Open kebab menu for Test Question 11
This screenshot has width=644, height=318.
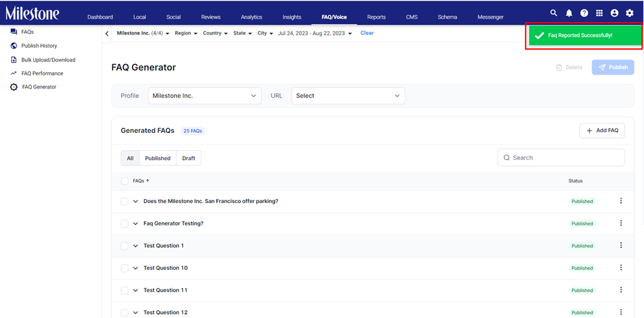click(x=621, y=290)
